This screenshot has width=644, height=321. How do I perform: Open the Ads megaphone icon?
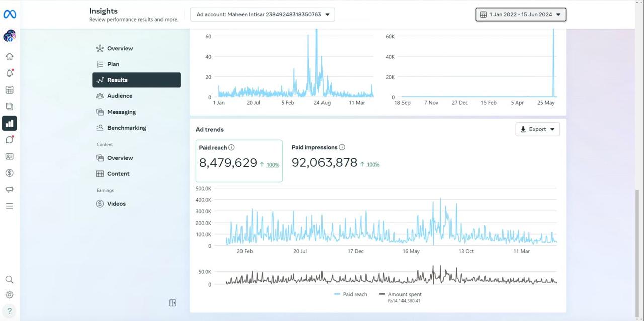tap(9, 189)
